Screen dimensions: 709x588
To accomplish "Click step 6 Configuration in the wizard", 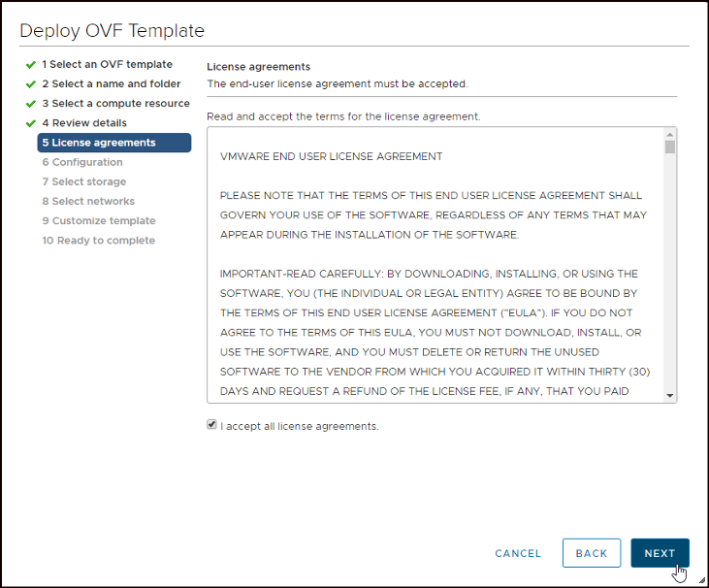I will (x=82, y=162).
